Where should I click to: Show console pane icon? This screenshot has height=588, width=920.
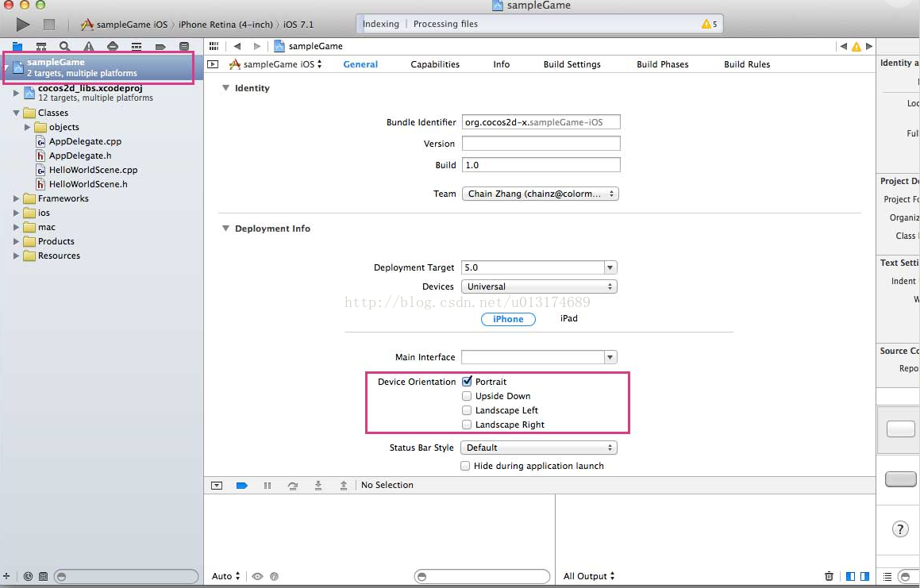(x=864, y=575)
